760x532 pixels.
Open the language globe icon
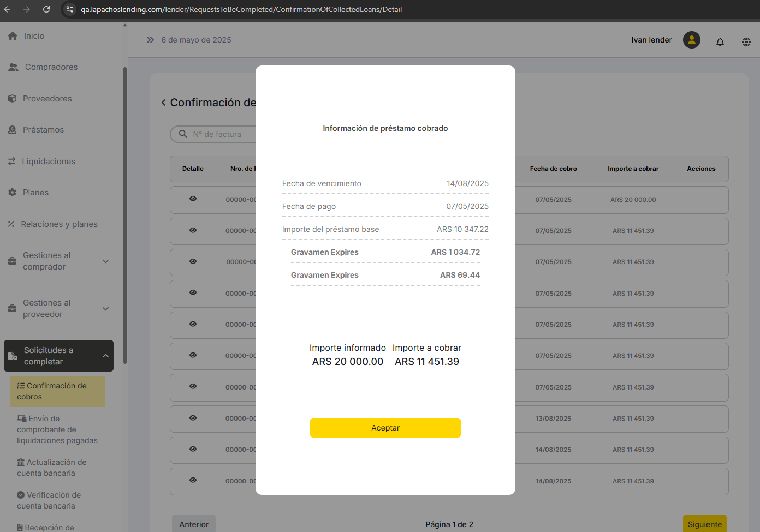pyautogui.click(x=746, y=42)
